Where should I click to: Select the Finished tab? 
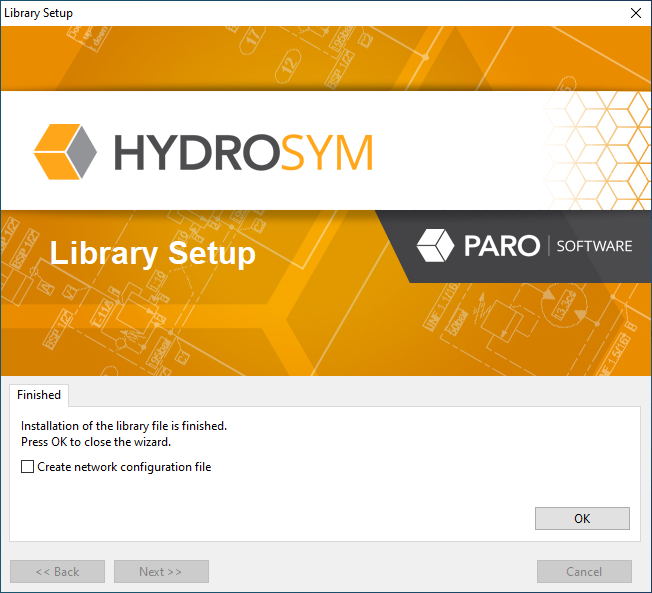pyautogui.click(x=39, y=395)
